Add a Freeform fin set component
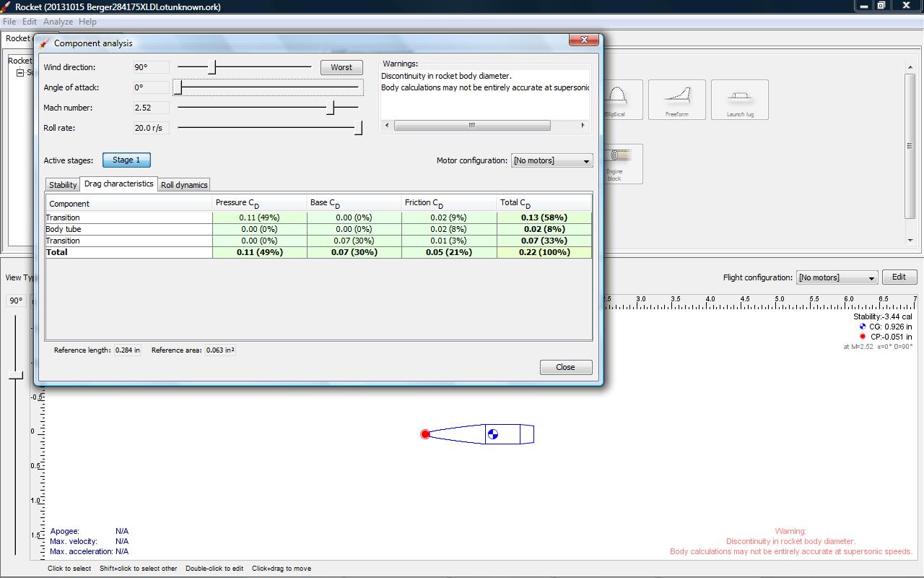 coord(676,100)
